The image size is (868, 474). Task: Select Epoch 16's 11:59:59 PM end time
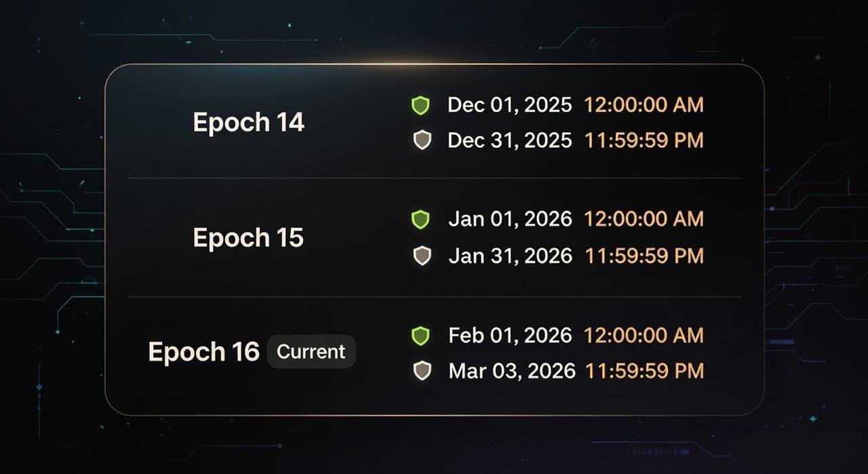(644, 371)
